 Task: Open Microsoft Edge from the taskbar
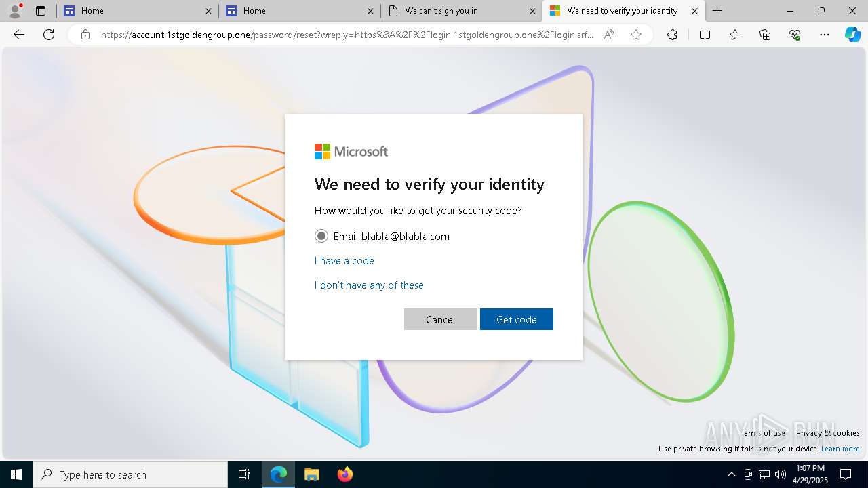tap(279, 474)
